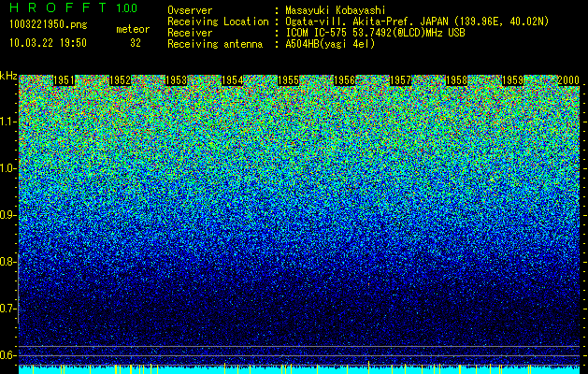The image size is (588, 374).
Task: Click the 1958 time marker
Action: tap(456, 80)
